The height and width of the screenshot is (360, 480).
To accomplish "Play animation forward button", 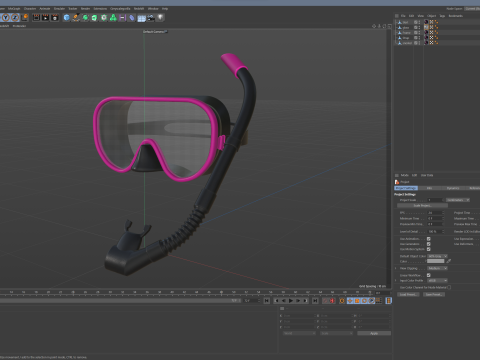I will [x=291, y=301].
